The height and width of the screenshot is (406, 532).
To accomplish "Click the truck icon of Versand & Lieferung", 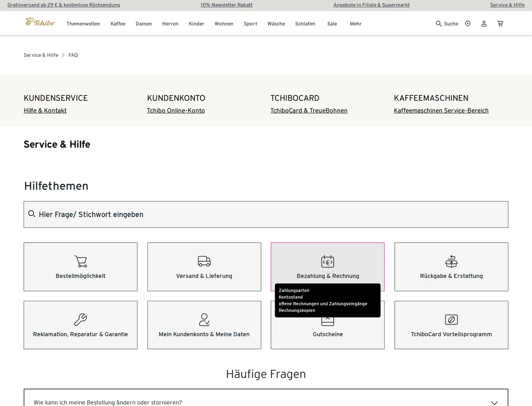I will 204,261.
